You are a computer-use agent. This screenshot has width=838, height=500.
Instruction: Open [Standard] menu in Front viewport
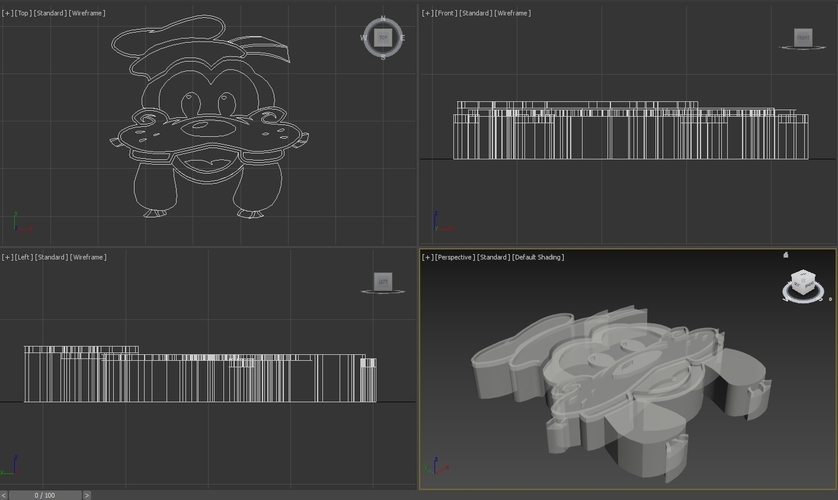click(x=476, y=13)
